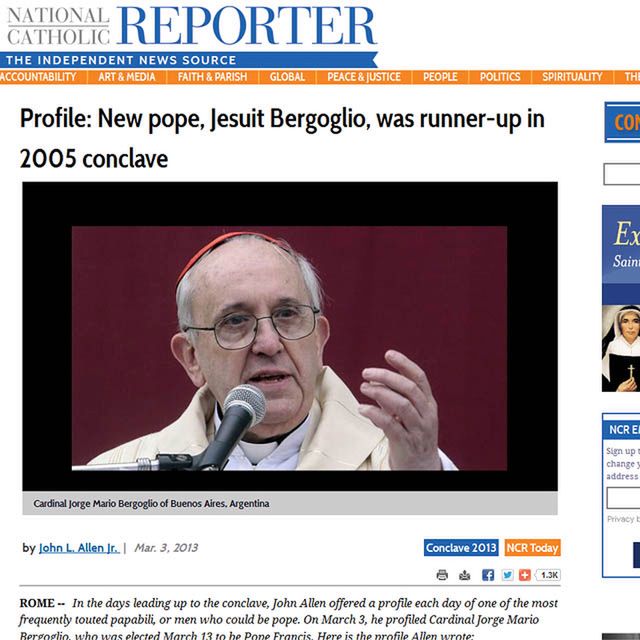Go to the Faith & Parish section
640x640 pixels.
(x=212, y=77)
